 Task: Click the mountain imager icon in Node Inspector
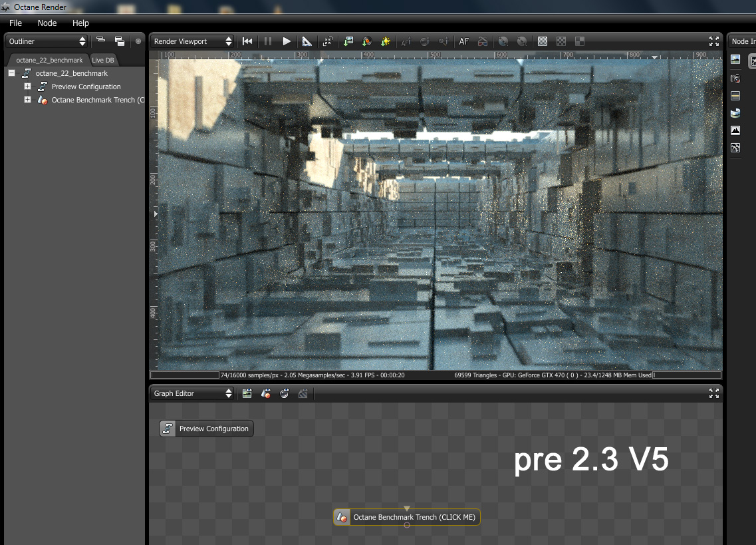pos(735,130)
